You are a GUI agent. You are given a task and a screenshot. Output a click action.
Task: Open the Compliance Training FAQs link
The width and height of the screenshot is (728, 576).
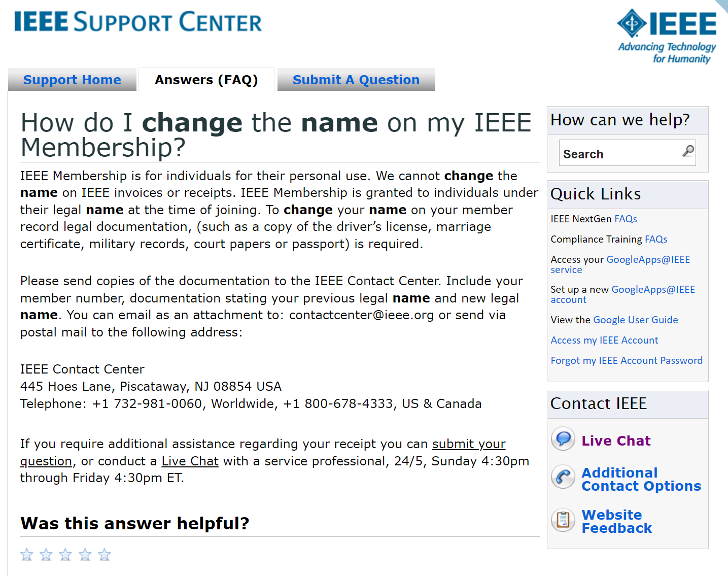[656, 239]
